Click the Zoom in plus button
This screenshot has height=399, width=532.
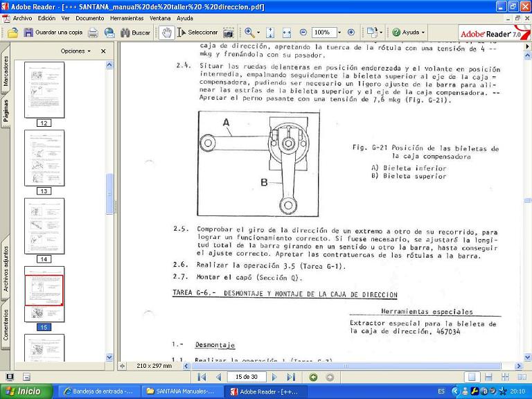351,33
